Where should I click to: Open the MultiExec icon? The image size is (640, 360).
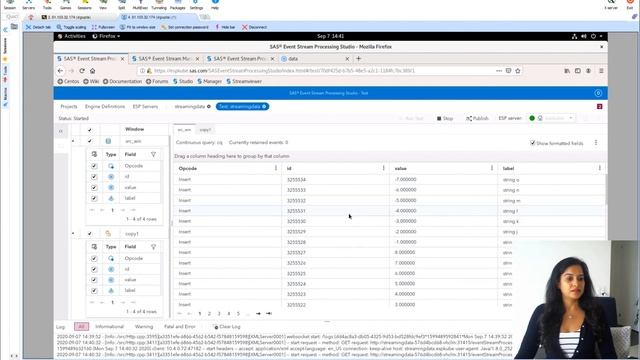pyautogui.click(x=140, y=4)
